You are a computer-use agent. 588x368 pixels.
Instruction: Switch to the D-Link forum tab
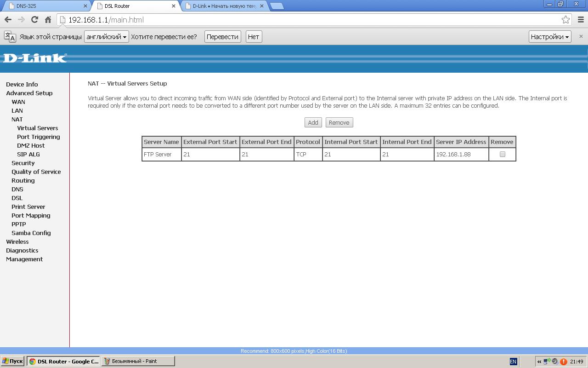click(x=225, y=6)
